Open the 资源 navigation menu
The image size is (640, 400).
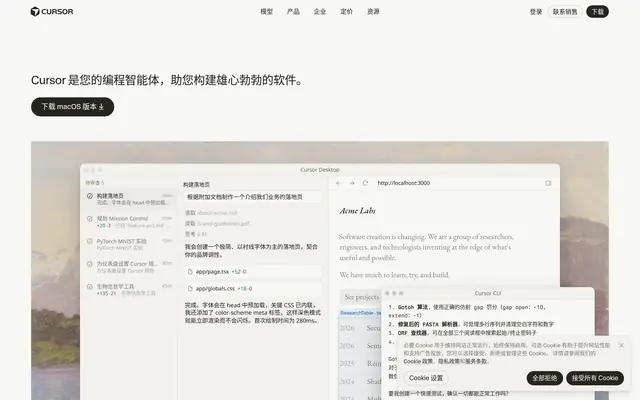click(x=373, y=11)
